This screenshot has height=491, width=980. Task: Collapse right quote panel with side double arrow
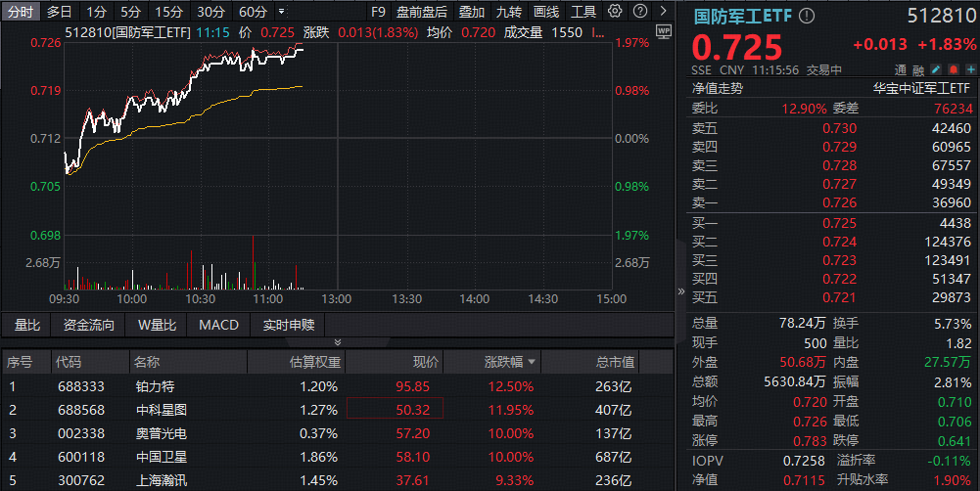681,291
